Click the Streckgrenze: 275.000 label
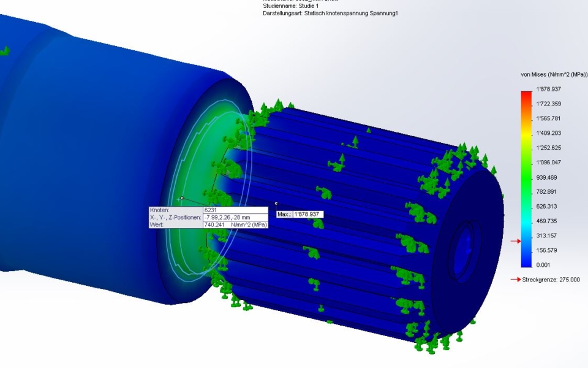The image size is (588, 368). coord(551,280)
